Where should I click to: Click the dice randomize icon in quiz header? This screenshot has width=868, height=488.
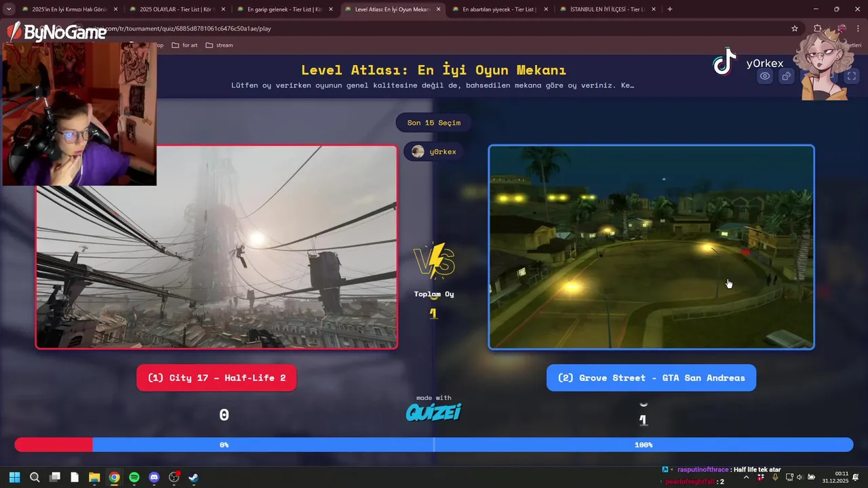point(787,76)
